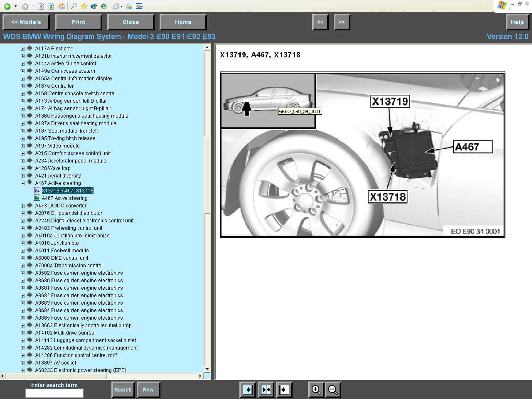Open the A467 Active steering schematic item
This screenshot has height=399, width=532.
[64, 198]
